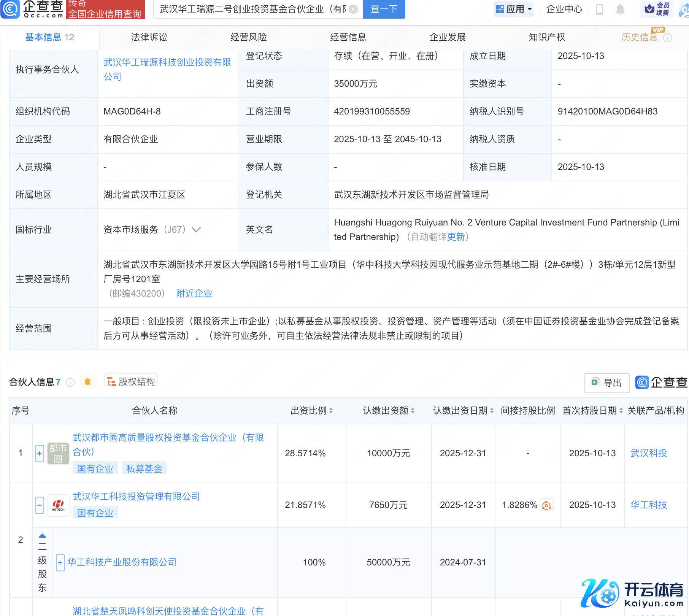This screenshot has width=689, height=616.
Task: Open the notification bell in header
Action: tap(620, 9)
